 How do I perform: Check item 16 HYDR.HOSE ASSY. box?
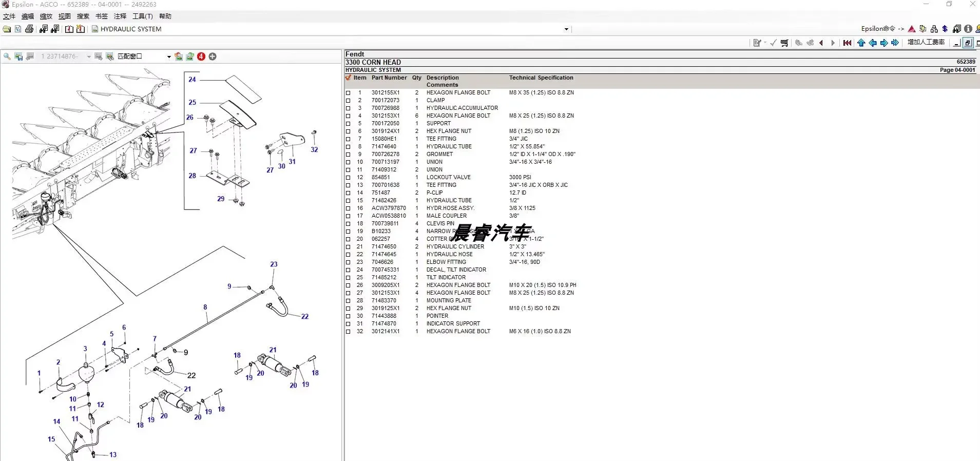pos(348,208)
